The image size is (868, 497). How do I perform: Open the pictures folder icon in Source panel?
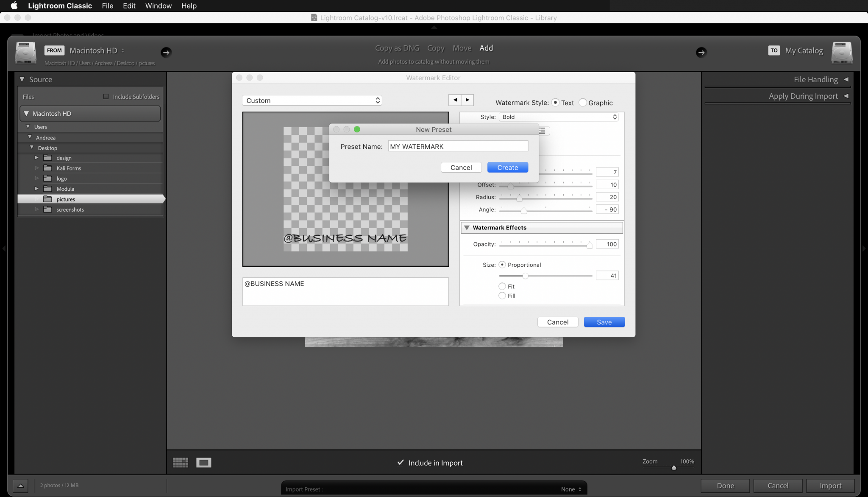(48, 199)
